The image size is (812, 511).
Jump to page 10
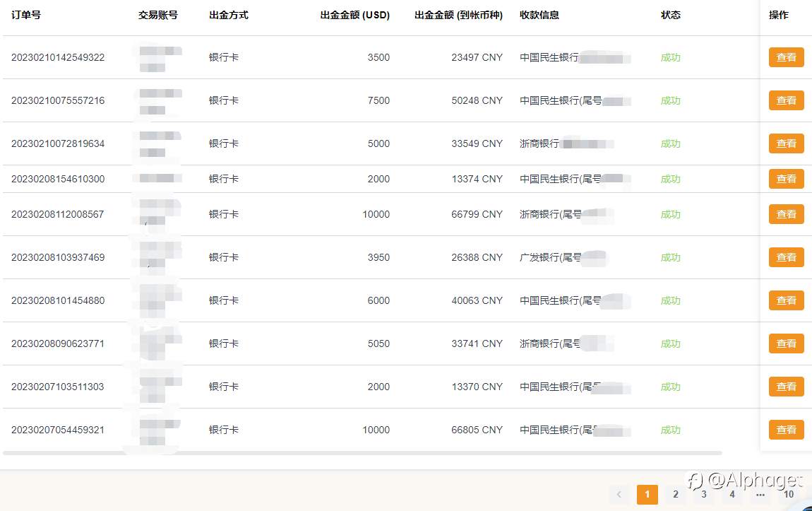point(788,495)
